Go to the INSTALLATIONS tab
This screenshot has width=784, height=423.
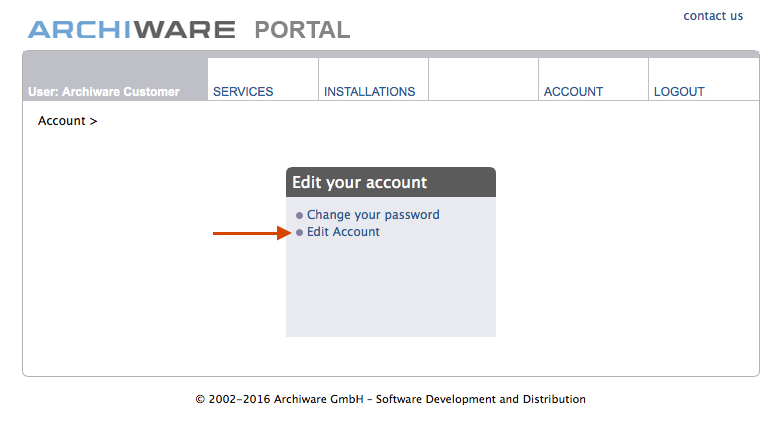coord(369,92)
